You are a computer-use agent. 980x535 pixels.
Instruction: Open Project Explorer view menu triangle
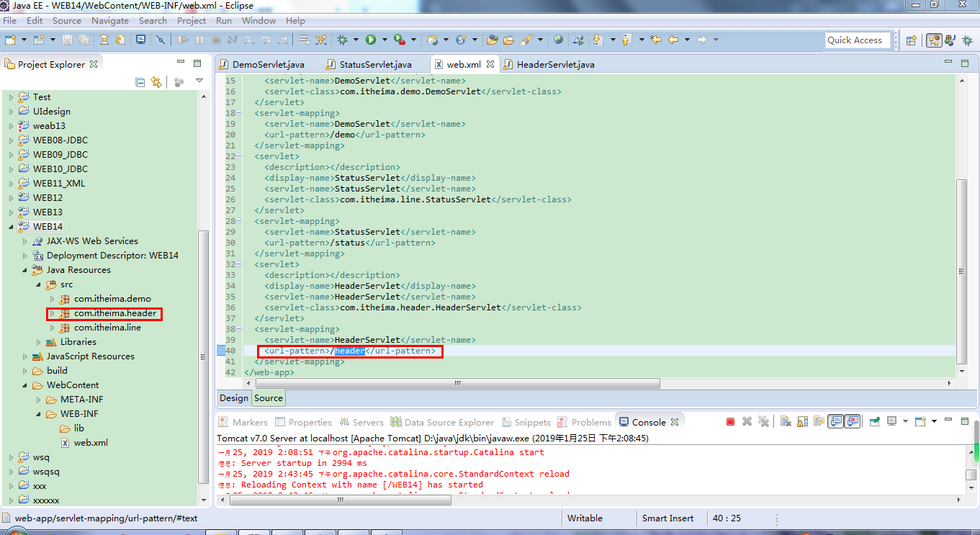(199, 81)
